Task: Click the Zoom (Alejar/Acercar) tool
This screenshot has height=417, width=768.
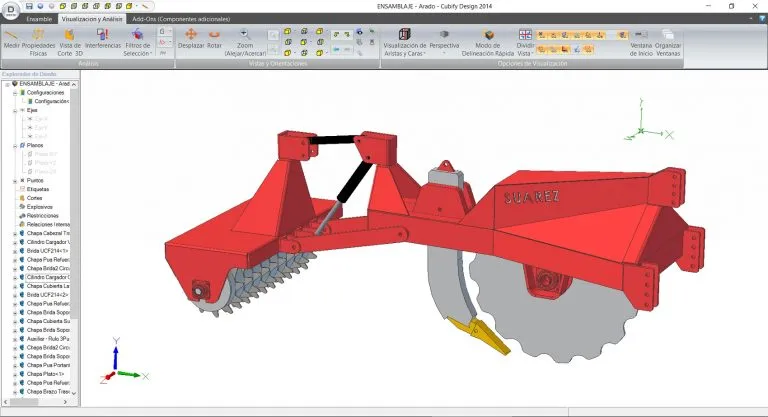Action: (x=245, y=40)
